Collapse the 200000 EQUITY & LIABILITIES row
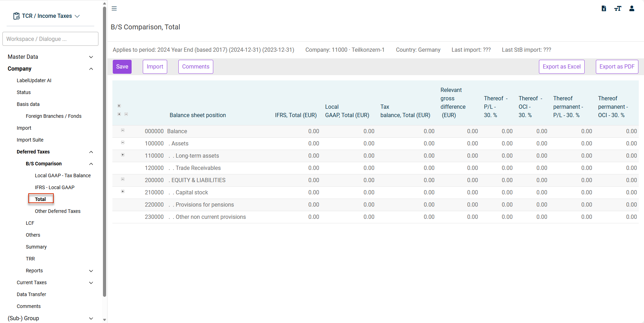644x323 pixels. (123, 179)
